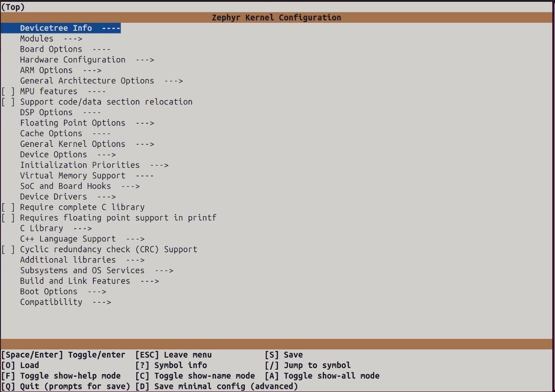This screenshot has height=392, width=555.
Task: Open the ARM Options menu entry
Action: click(x=46, y=71)
